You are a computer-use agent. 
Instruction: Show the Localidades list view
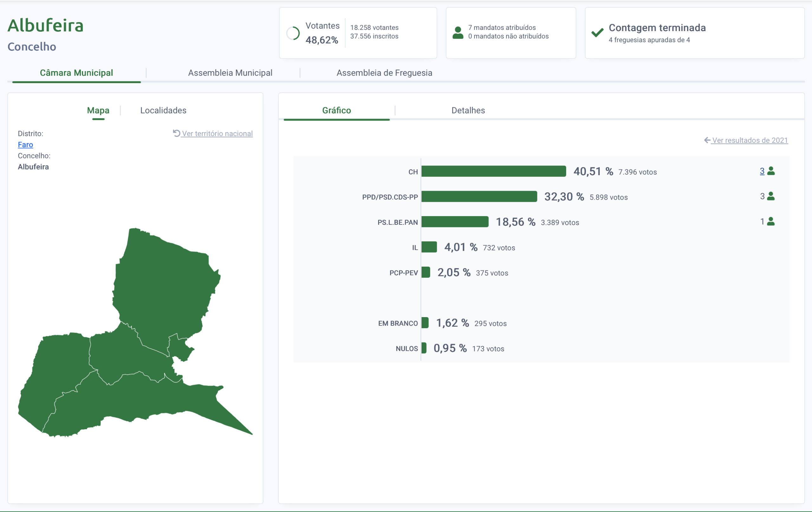pos(163,110)
